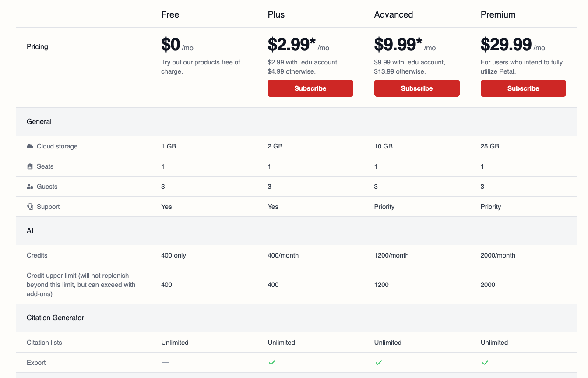Select the Free plan column heading
The width and height of the screenshot is (588, 378).
click(x=170, y=14)
